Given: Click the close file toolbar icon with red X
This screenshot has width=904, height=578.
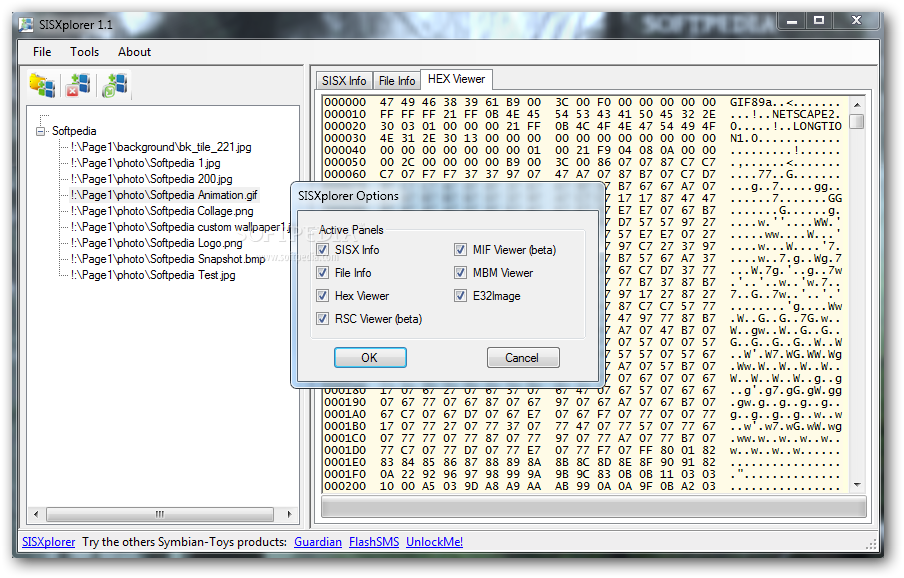Looking at the screenshot, I should point(78,85).
